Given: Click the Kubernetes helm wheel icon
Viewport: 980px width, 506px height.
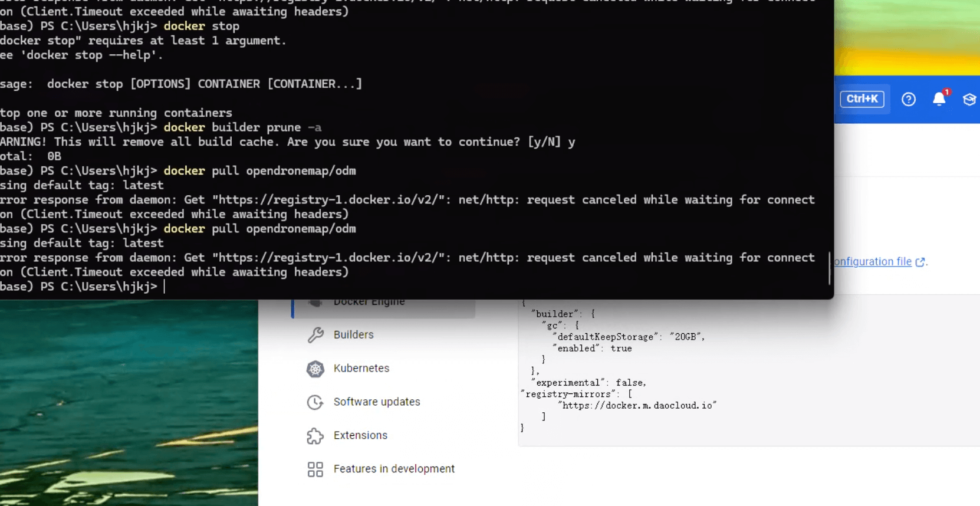Looking at the screenshot, I should tap(315, 369).
